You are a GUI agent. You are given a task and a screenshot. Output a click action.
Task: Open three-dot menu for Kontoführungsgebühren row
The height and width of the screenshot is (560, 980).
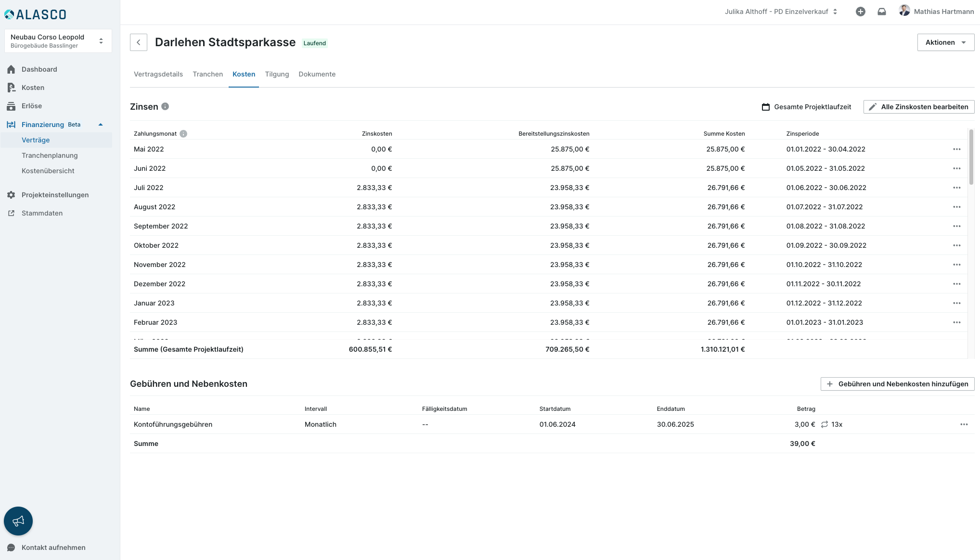964,424
